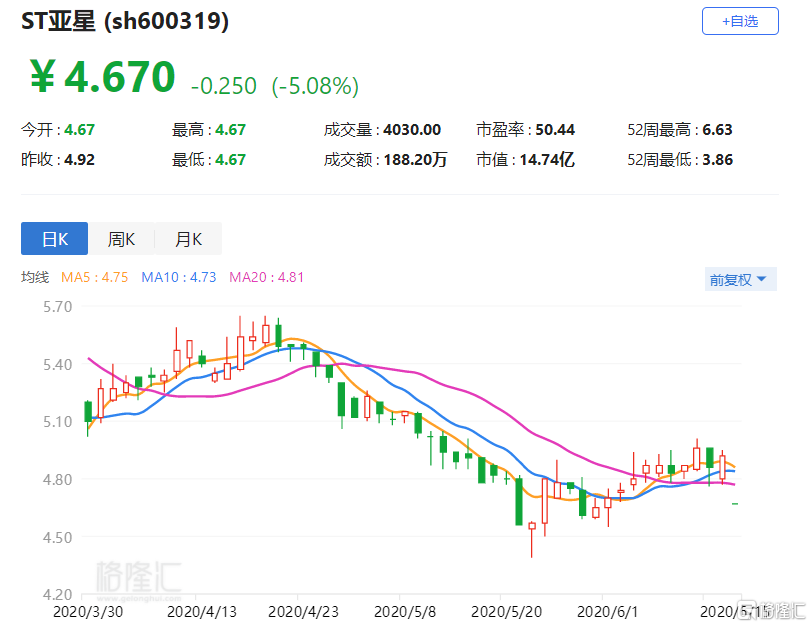This screenshot has width=812, height=627.
Task: Click the 成交额 188.20万 turnover value
Action: click(x=385, y=159)
